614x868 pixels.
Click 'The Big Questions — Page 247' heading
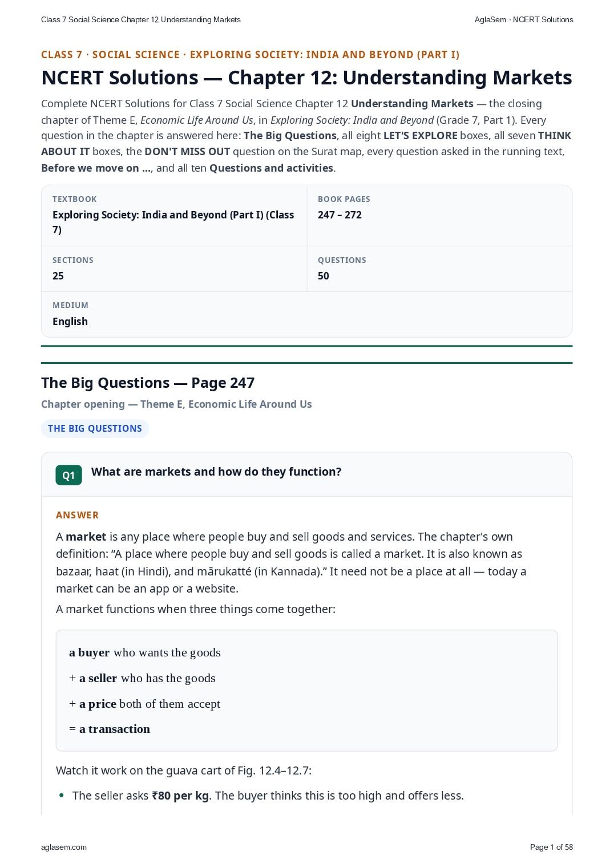[x=148, y=383]
